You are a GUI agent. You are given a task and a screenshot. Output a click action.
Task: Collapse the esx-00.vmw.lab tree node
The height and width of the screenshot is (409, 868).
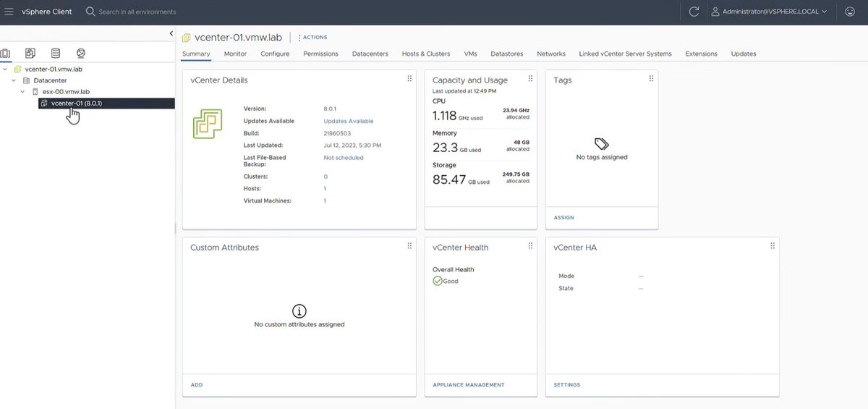pyautogui.click(x=22, y=92)
